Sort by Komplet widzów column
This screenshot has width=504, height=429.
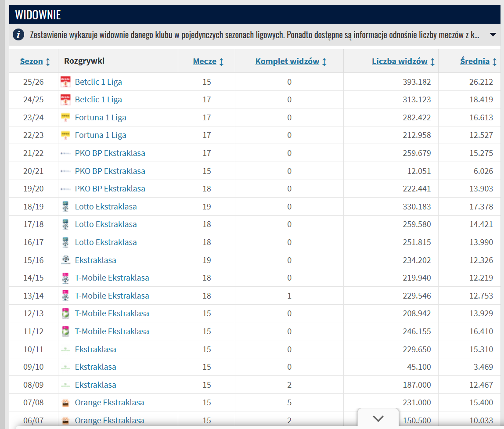point(291,61)
